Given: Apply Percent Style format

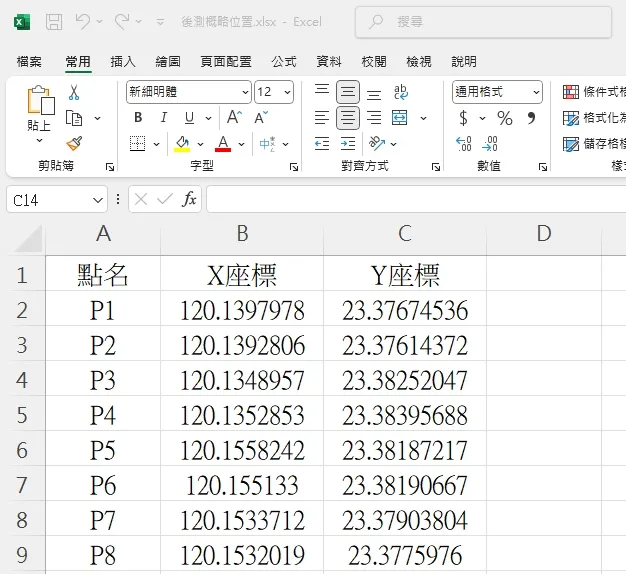Looking at the screenshot, I should (x=505, y=118).
